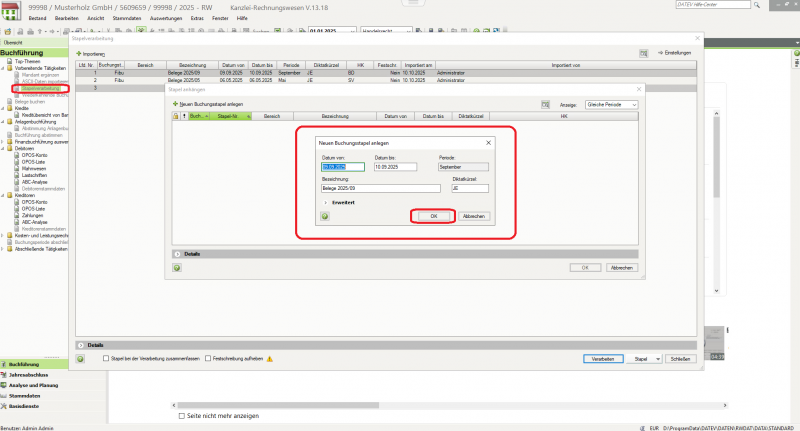Click the lock icon column header
This screenshot has height=431, width=800.
coord(176,116)
